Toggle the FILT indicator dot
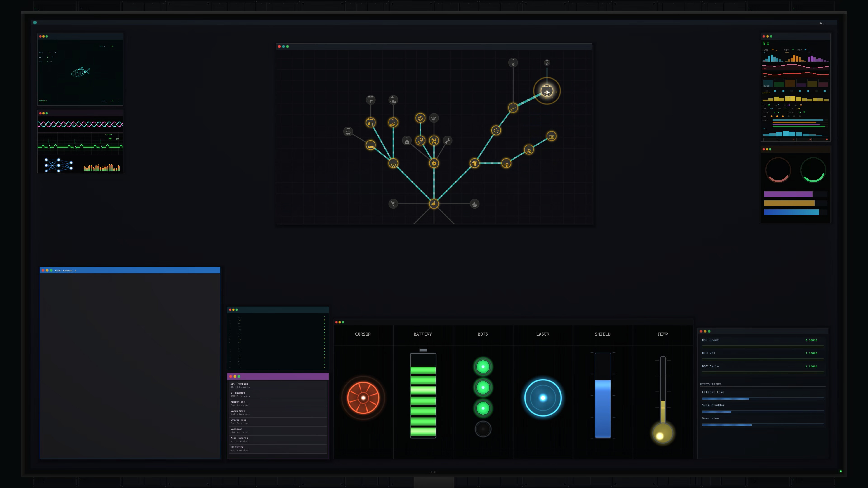This screenshot has height=488, width=868. 805,50
